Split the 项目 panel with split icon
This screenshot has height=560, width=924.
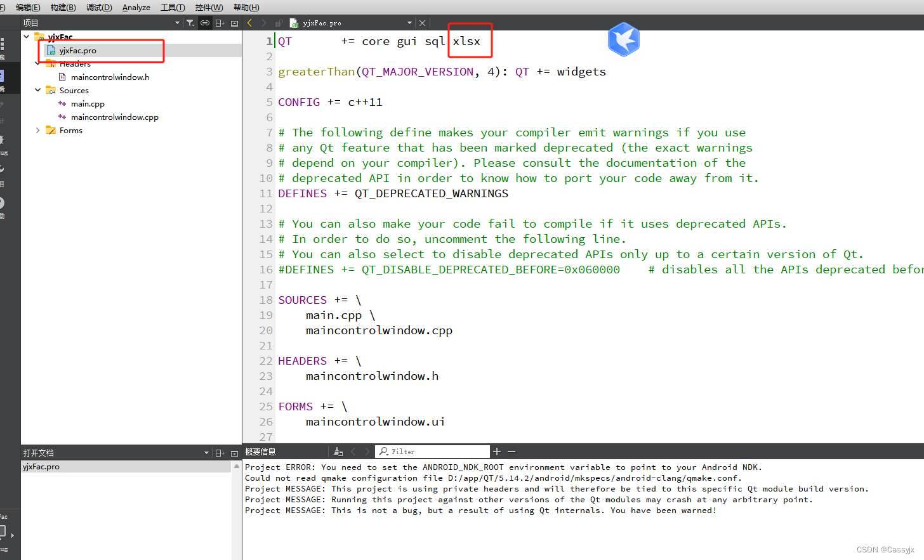click(x=220, y=23)
